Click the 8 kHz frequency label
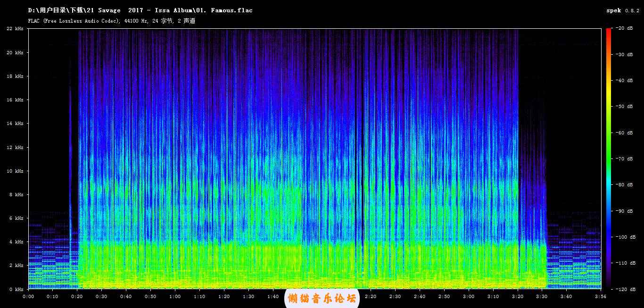This screenshot has height=308, width=644. tap(17, 194)
